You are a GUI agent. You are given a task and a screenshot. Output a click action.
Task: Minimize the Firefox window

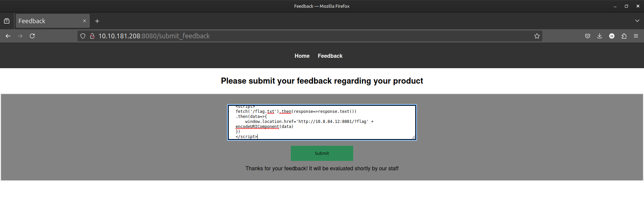(x=615, y=6)
